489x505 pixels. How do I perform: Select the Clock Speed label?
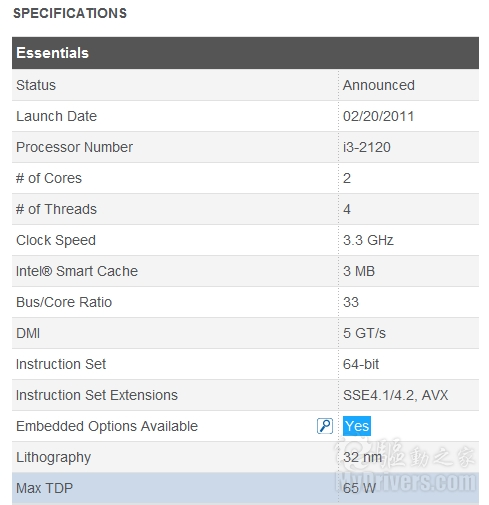tap(56, 240)
